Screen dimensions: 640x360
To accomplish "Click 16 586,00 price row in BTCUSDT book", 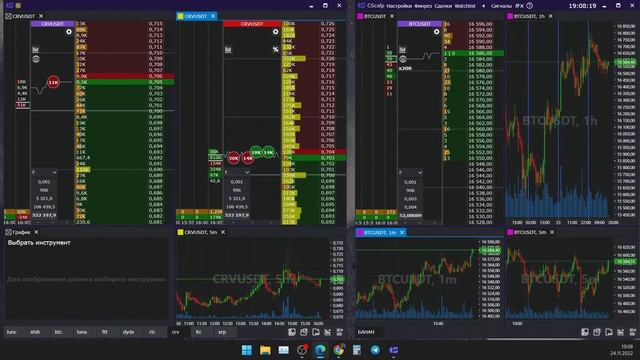I will [x=473, y=53].
